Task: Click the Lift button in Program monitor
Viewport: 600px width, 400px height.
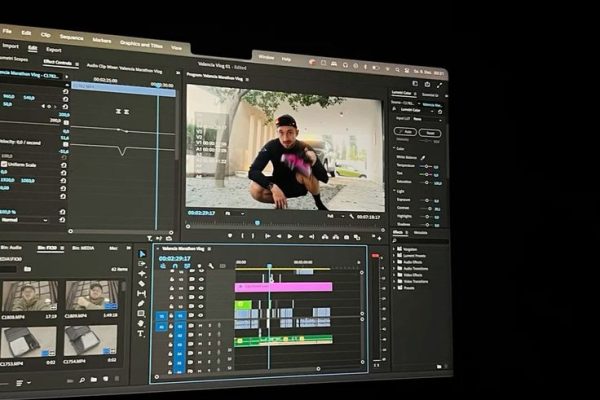Action: point(324,237)
